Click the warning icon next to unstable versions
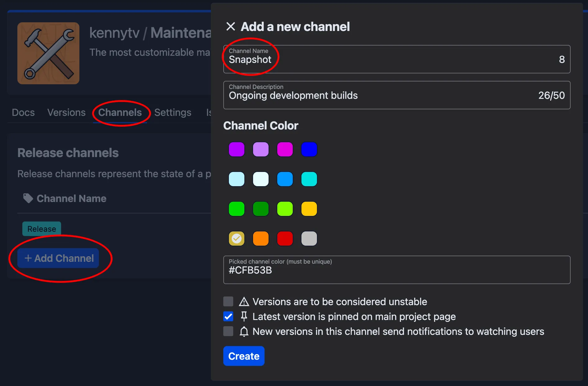The image size is (588, 386). point(245,301)
